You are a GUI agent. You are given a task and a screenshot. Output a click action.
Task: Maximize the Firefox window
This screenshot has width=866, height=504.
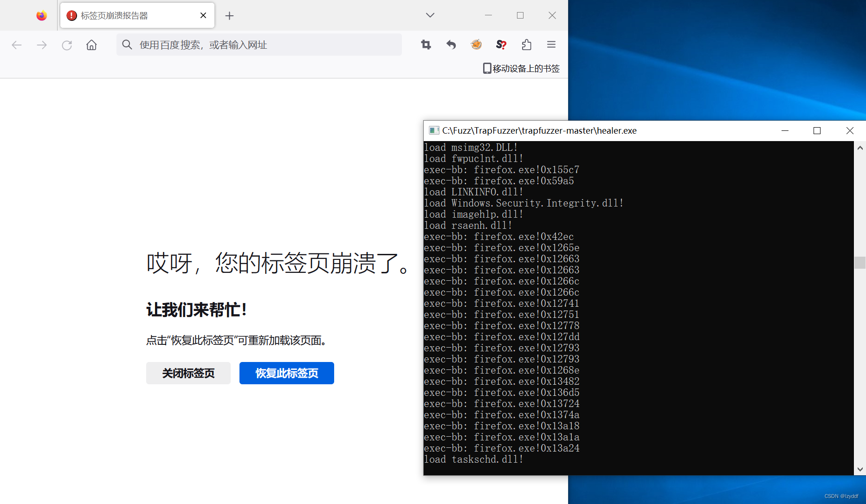(x=520, y=15)
